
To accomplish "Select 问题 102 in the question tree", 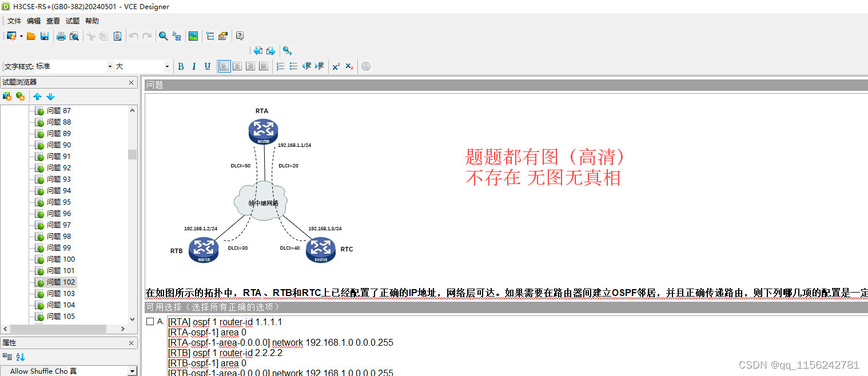I will tap(61, 282).
